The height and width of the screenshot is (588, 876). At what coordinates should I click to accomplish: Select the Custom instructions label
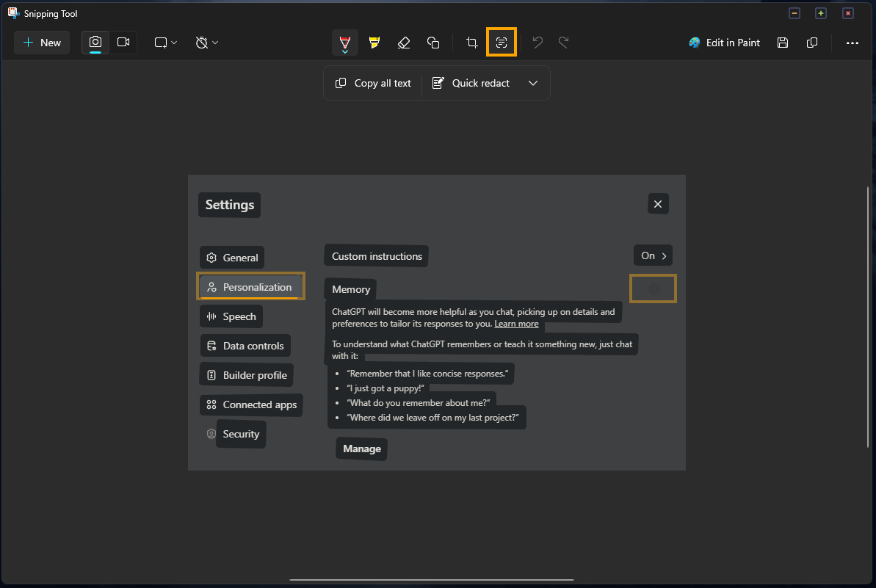pos(377,256)
